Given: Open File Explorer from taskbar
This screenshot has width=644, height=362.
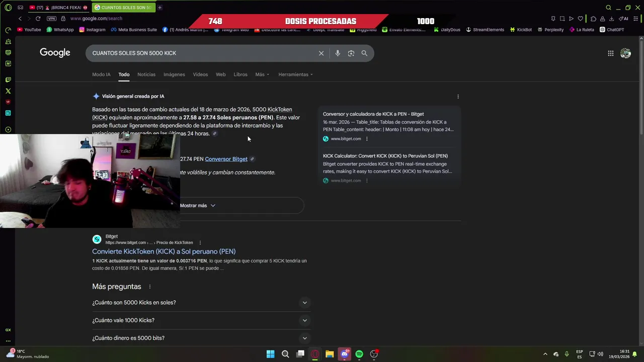Looking at the screenshot, I should 330,354.
